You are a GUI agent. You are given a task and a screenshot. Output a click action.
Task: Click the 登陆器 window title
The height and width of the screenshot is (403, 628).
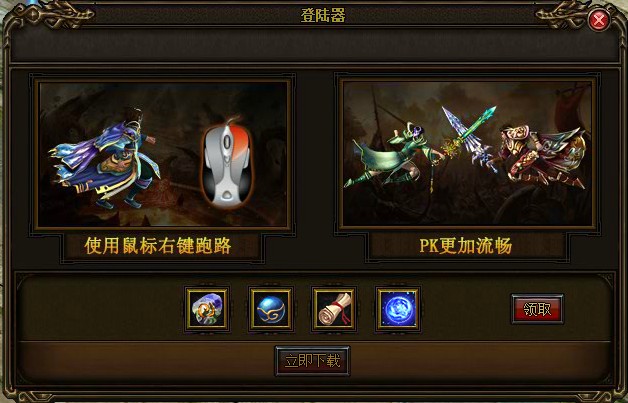point(323,16)
